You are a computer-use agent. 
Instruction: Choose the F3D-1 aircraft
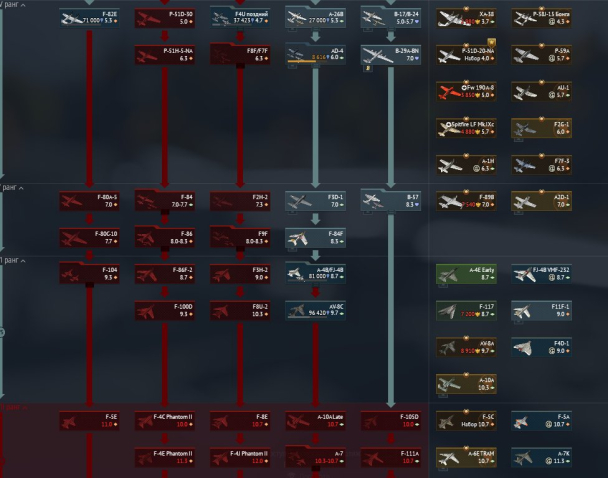coord(315,201)
